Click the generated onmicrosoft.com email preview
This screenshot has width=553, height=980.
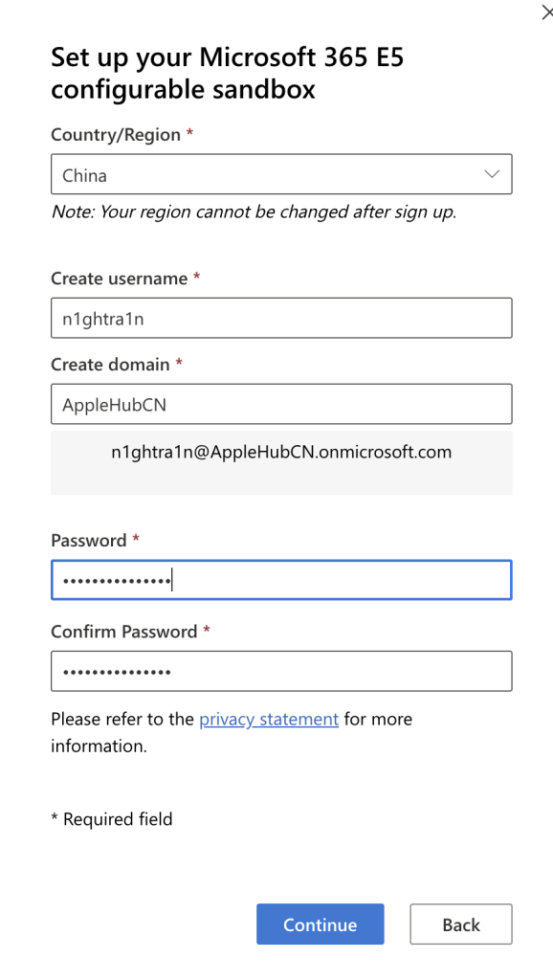coord(281,452)
